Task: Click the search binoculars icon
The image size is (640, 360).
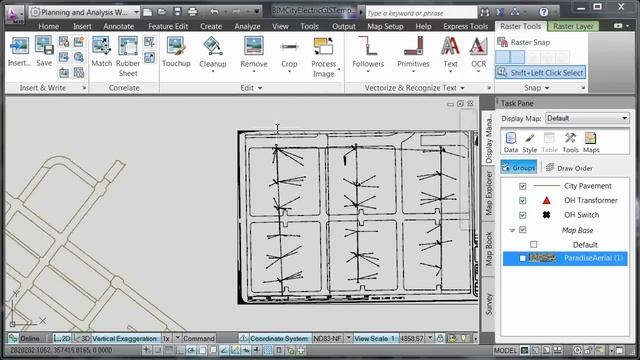Action: [x=484, y=12]
